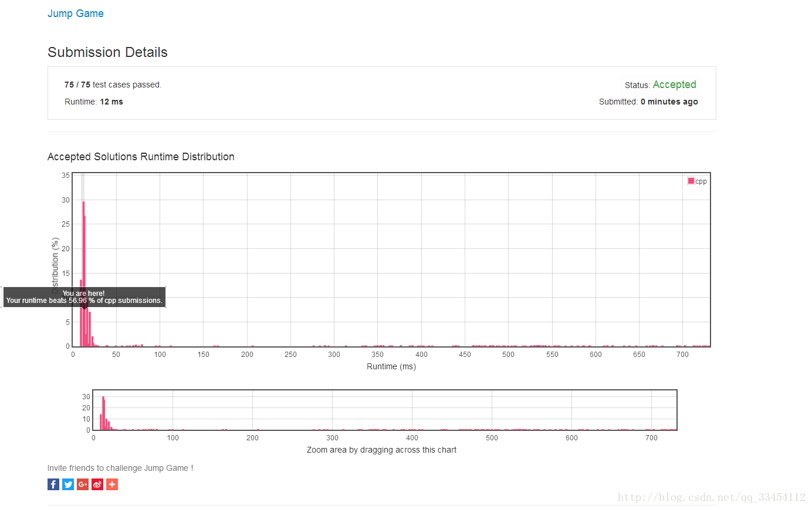Open the Jump Game problem link
Image resolution: width=812 pixels, height=509 pixels.
(x=76, y=14)
